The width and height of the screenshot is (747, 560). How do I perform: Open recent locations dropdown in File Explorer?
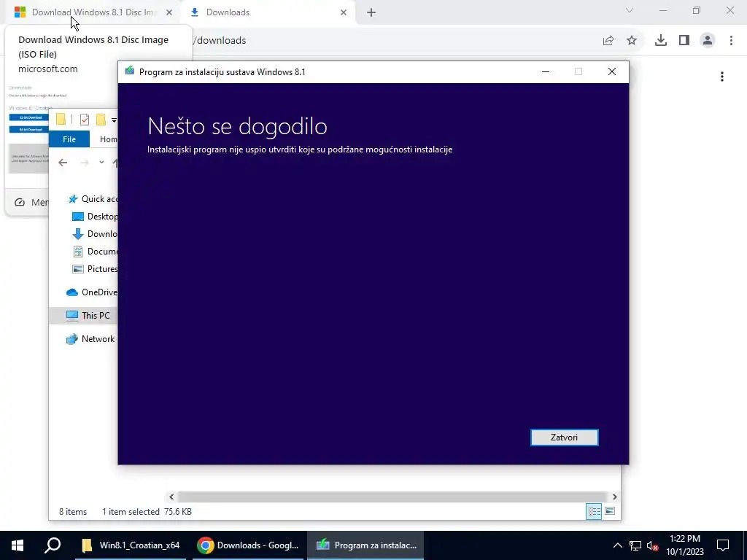(x=101, y=163)
